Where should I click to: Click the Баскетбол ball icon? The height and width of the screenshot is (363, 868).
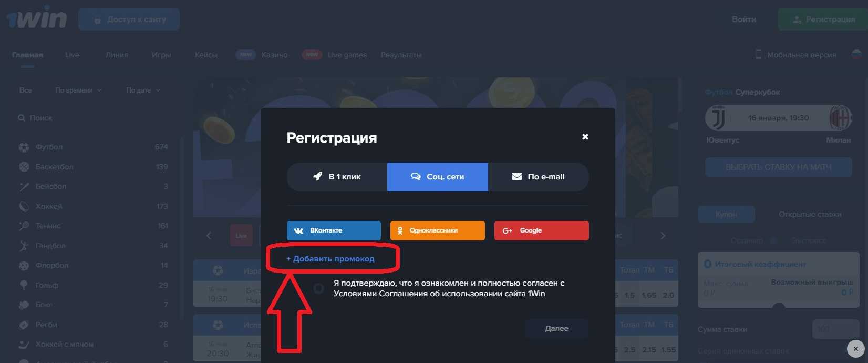pyautogui.click(x=24, y=167)
